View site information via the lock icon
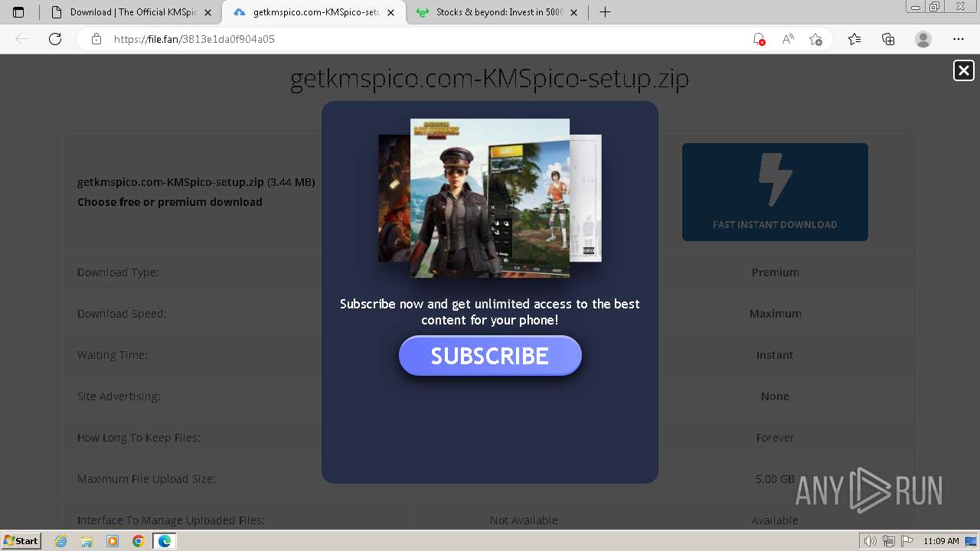Screen dimensions: 980x551 (x=96, y=39)
